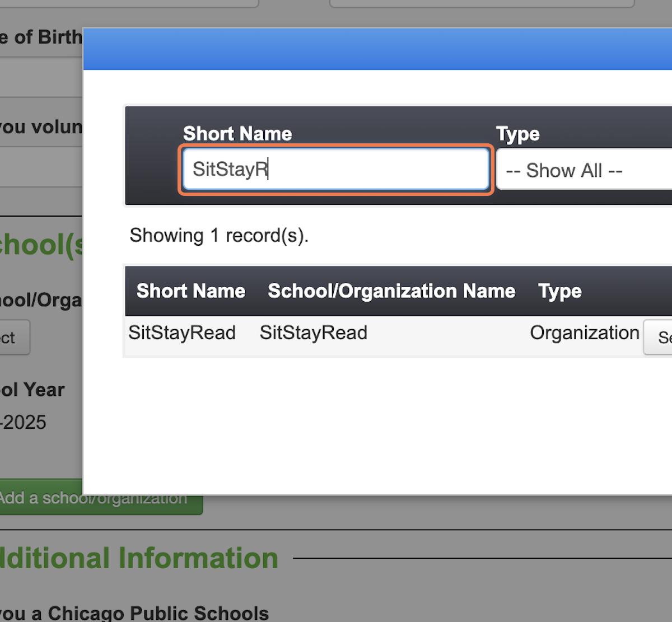The image size is (672, 622).
Task: Click the 2025 school year value behind dialog
Action: tap(23, 422)
